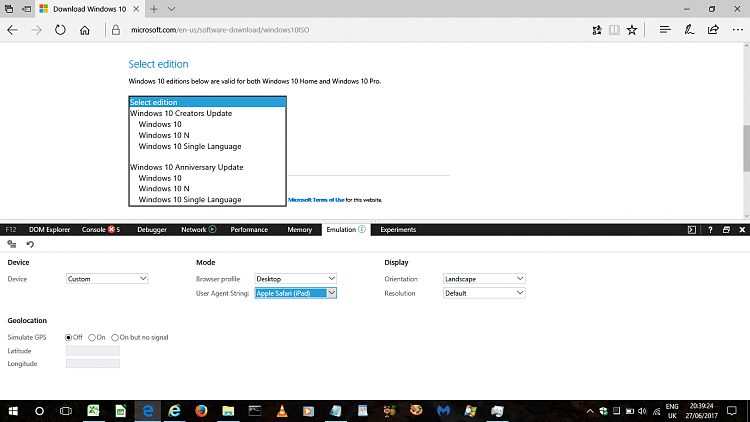The width and height of the screenshot is (750, 422).
Task: Reset emulation settings undo icon
Action: [x=30, y=244]
